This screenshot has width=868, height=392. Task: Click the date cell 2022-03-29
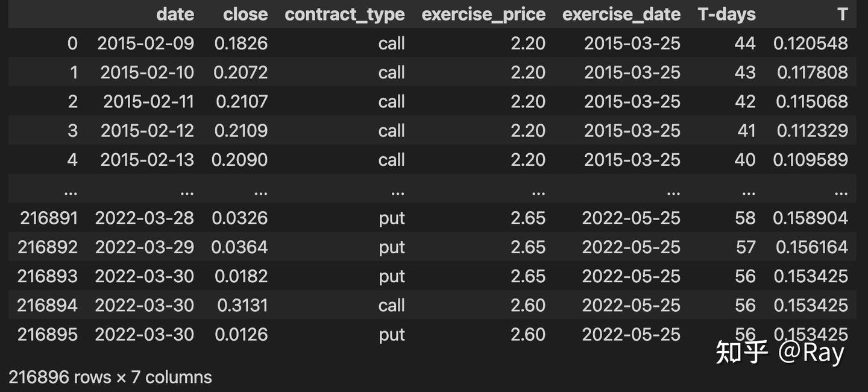pyautogui.click(x=145, y=247)
